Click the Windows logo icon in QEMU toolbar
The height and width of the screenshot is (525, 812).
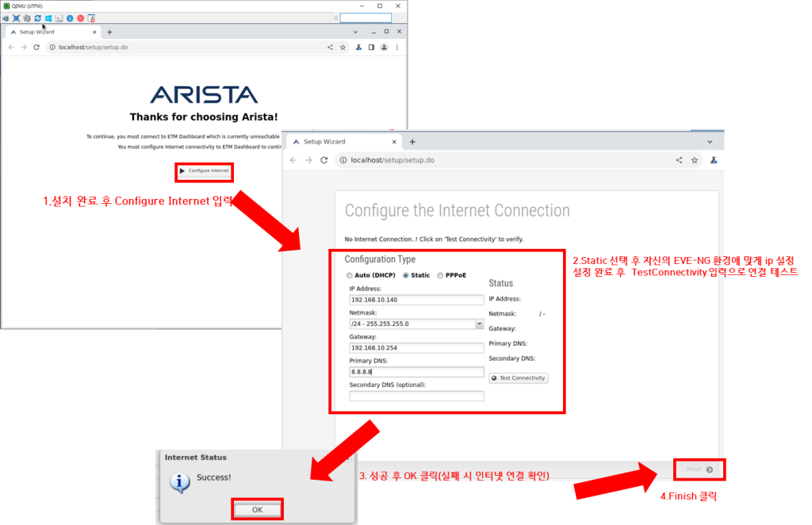[48, 18]
